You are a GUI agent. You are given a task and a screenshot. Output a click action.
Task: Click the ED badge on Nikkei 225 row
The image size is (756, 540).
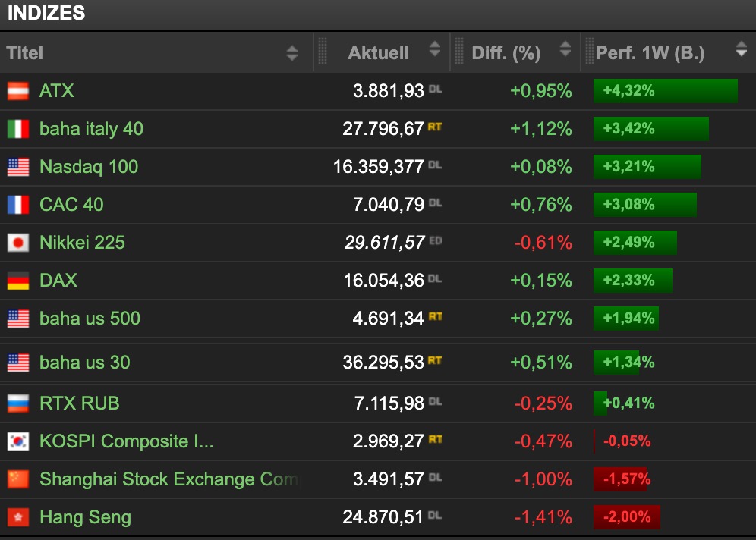point(436,240)
